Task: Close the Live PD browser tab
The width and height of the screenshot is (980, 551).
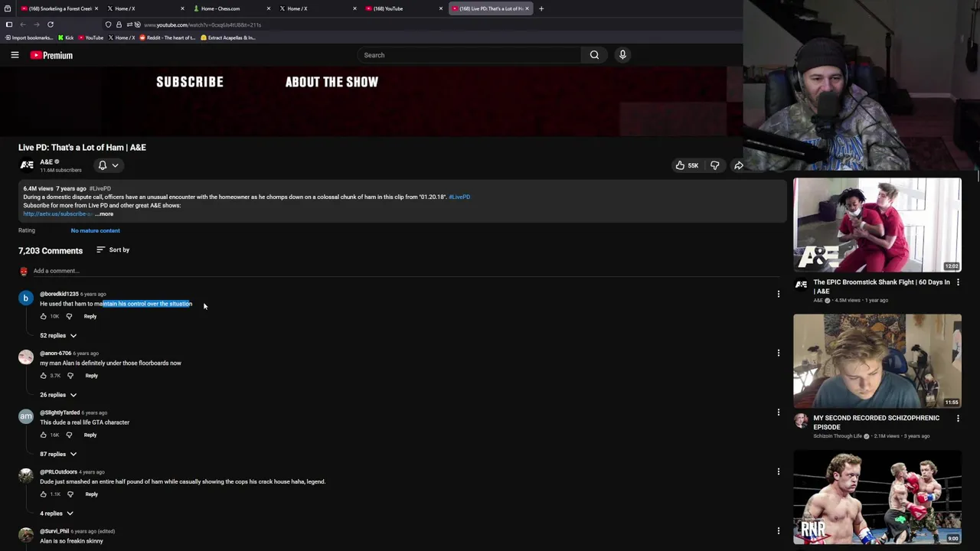Action: [x=527, y=8]
